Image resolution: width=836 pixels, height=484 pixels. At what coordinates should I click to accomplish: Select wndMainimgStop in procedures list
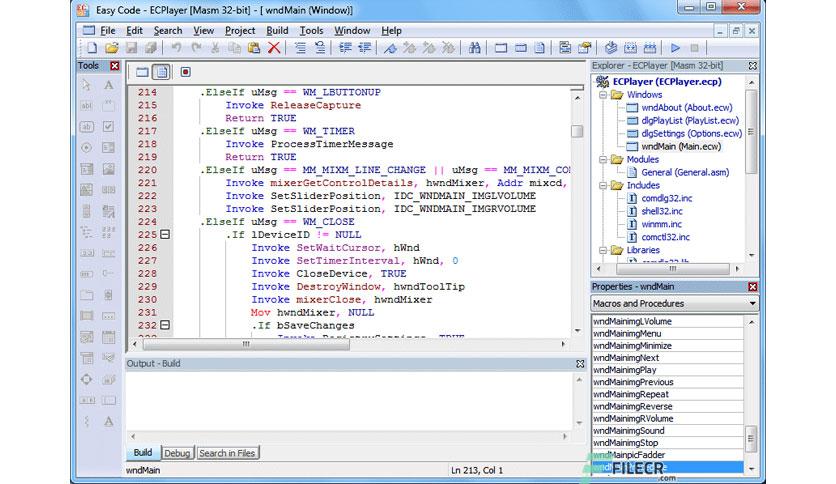[668, 443]
